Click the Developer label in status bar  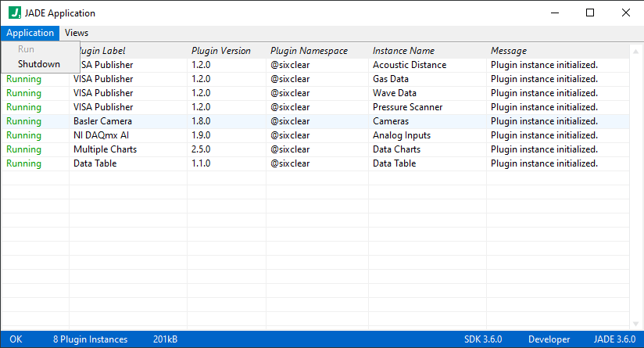(x=549, y=339)
